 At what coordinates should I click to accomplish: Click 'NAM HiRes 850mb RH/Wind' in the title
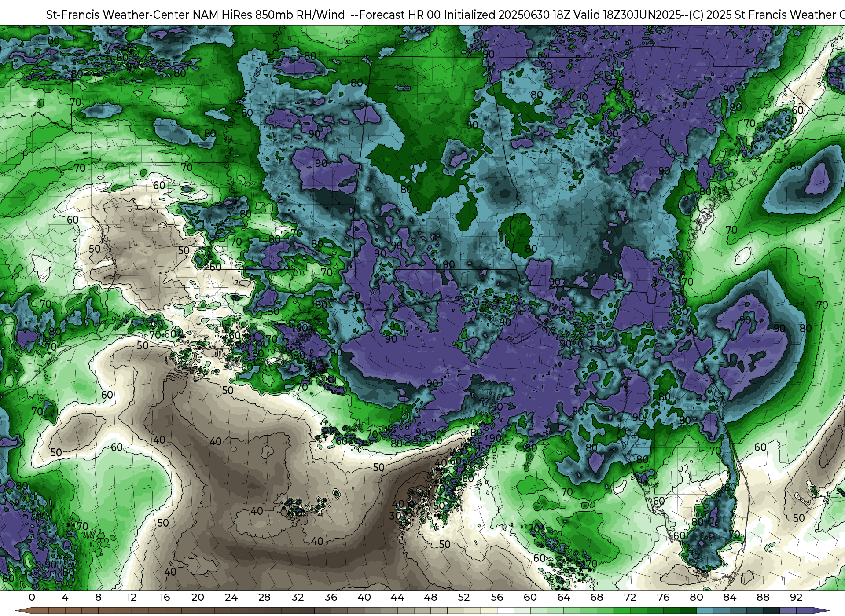point(269,15)
